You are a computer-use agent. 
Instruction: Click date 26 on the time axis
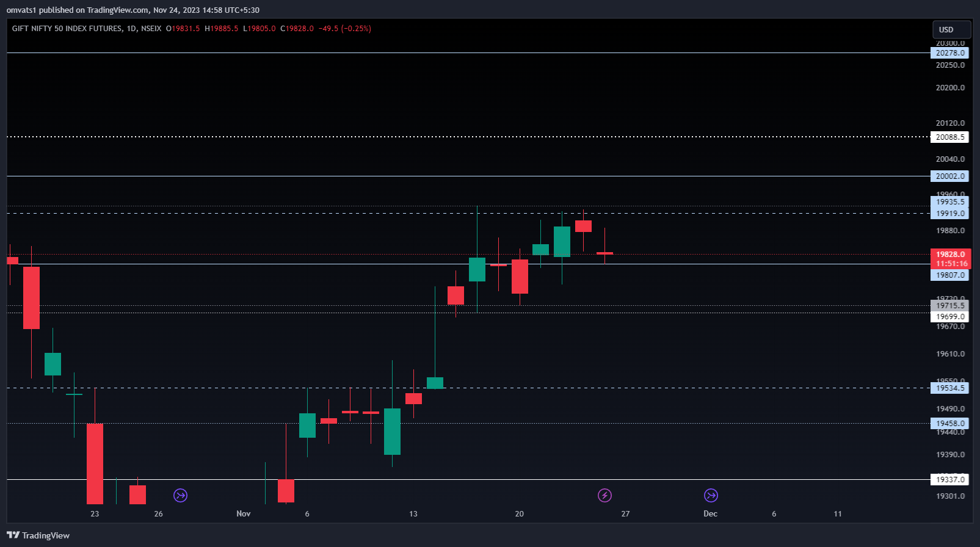tap(158, 513)
